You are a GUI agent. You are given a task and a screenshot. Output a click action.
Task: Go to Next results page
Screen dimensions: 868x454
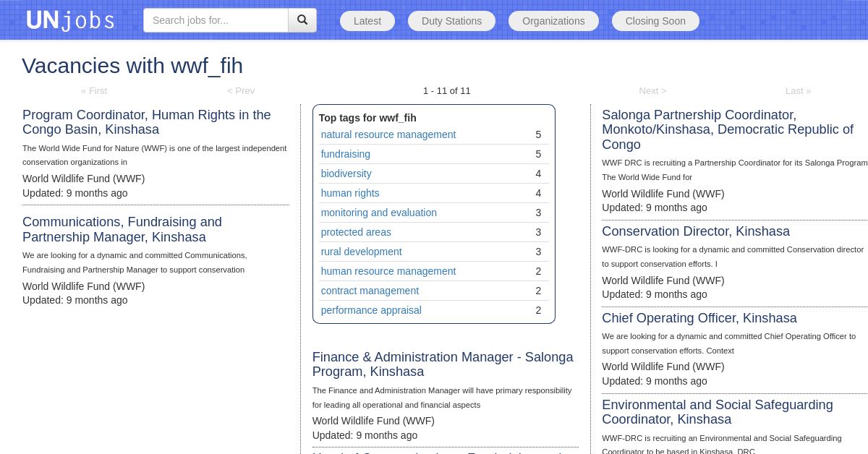pos(652,90)
